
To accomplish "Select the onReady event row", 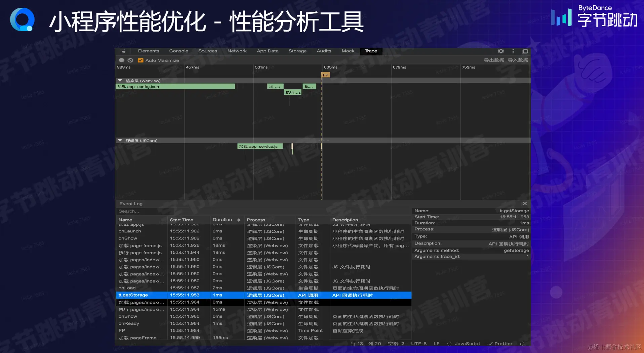I will 264,323.
